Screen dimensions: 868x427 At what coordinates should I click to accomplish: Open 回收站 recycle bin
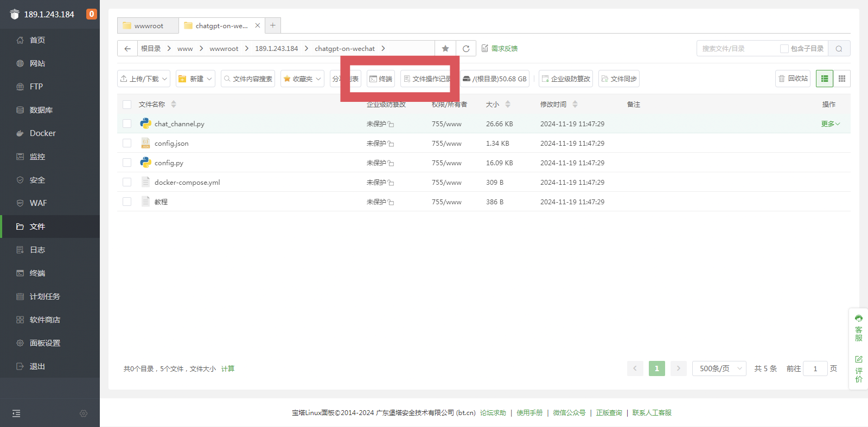click(793, 79)
